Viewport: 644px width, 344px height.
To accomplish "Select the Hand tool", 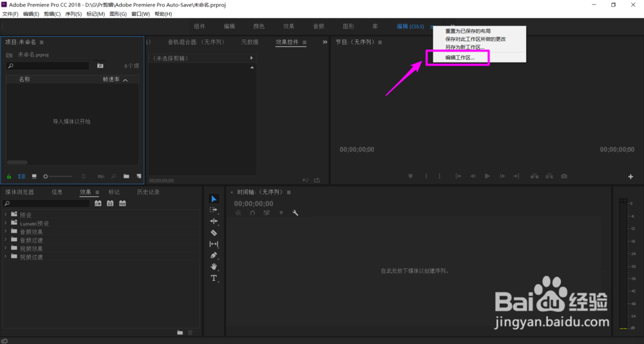I will tap(214, 267).
